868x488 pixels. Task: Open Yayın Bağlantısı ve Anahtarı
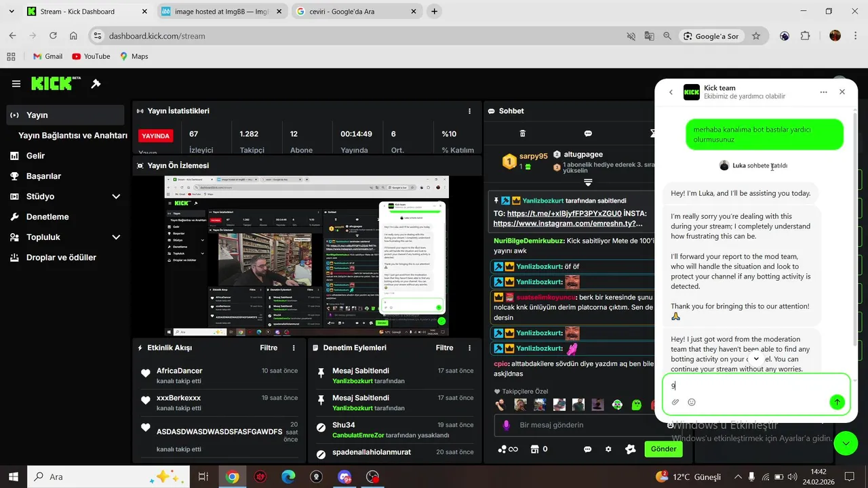click(73, 136)
